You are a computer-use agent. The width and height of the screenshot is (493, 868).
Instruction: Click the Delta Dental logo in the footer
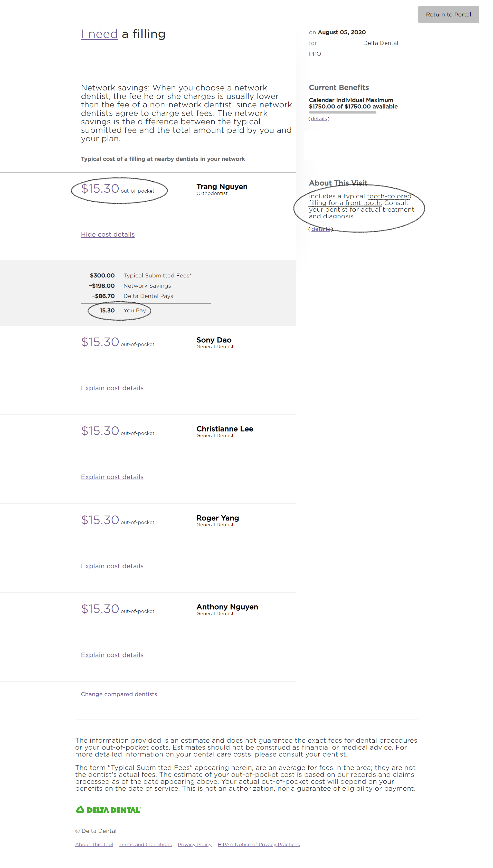pyautogui.click(x=108, y=809)
